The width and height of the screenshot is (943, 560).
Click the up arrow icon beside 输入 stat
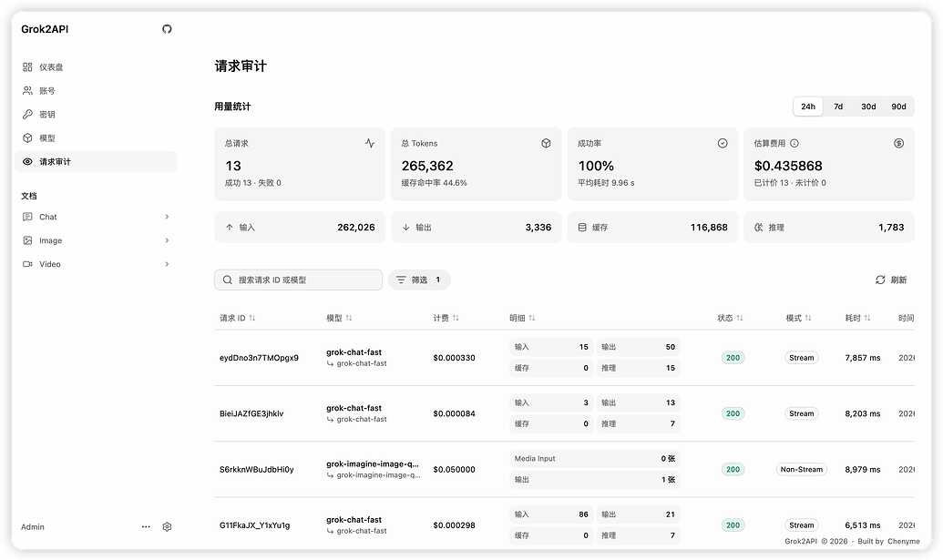click(x=229, y=227)
